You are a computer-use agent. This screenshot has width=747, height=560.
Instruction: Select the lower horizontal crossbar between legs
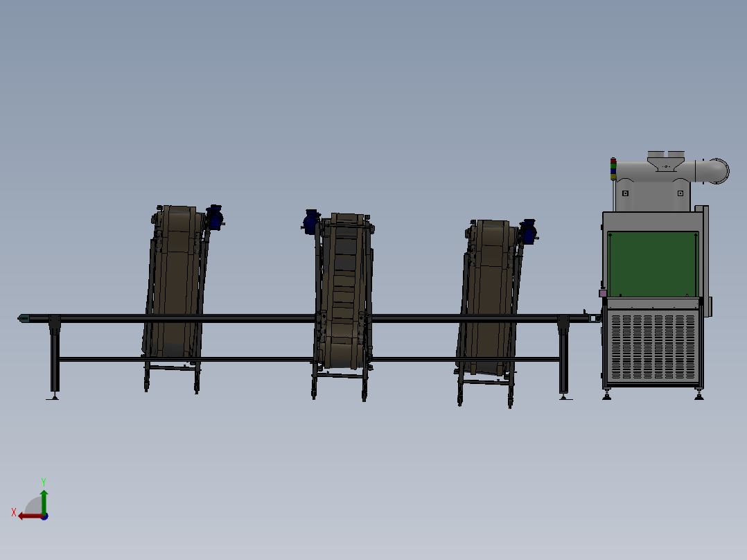(310, 359)
